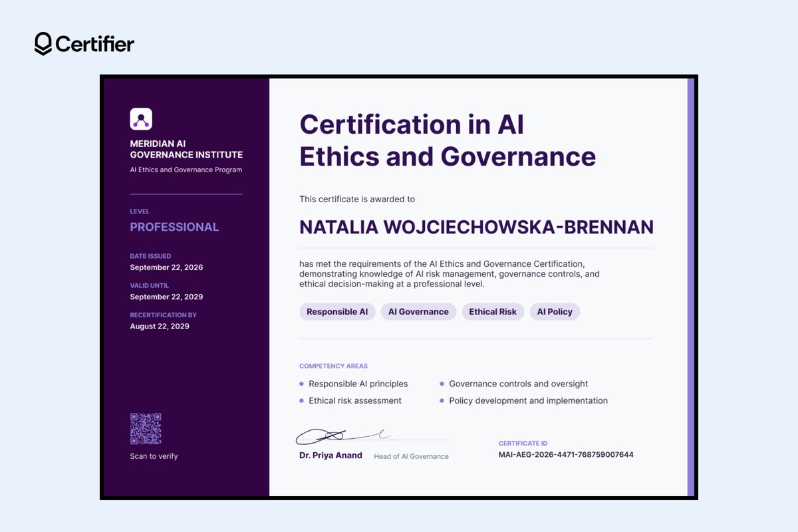Click date issued September 22, 2026
The width and height of the screenshot is (798, 532).
pyautogui.click(x=166, y=267)
